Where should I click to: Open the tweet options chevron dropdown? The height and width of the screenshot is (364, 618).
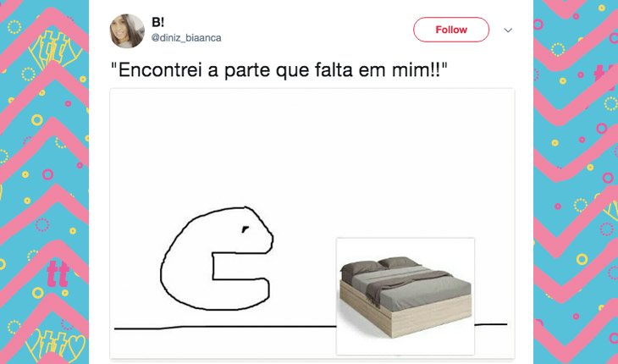(x=508, y=30)
